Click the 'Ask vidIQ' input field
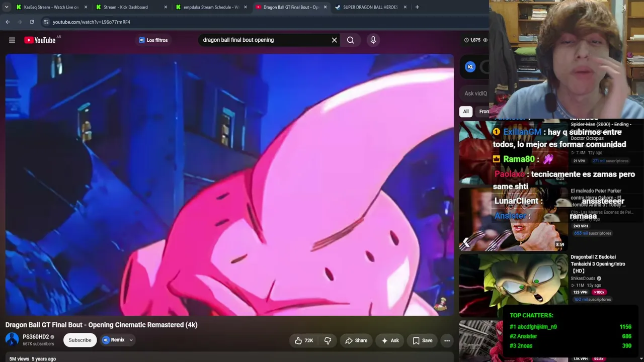Viewport: 644px width, 362px height. point(476,94)
